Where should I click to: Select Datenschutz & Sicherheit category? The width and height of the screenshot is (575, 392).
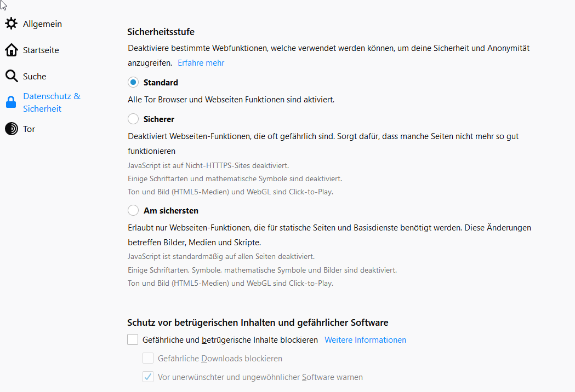pos(52,102)
